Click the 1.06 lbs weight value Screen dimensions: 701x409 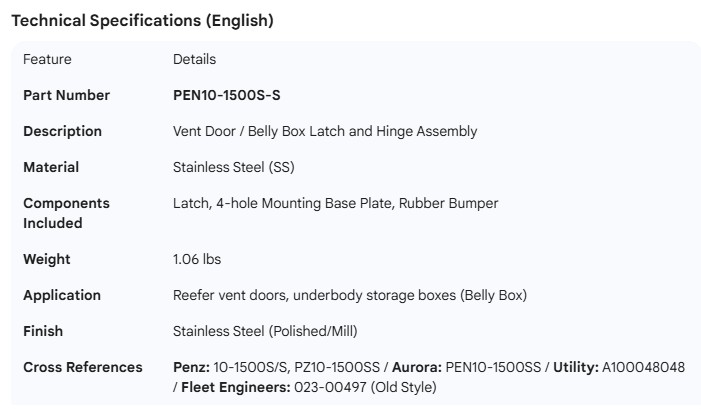197,259
